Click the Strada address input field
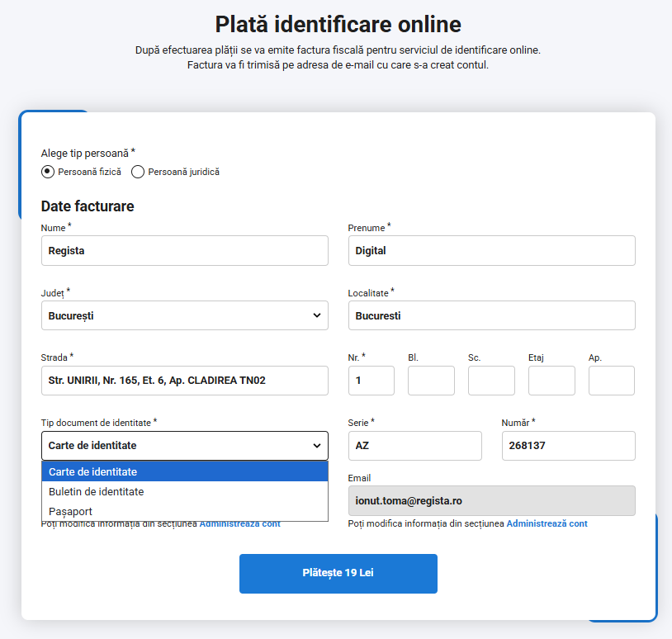 point(184,381)
